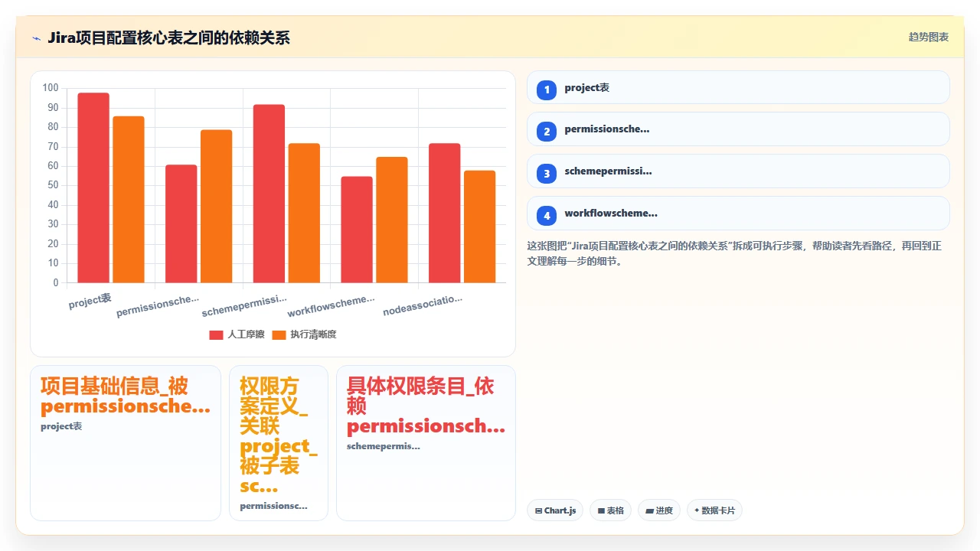Click the 表格 tag chip
The image size is (980, 551).
pyautogui.click(x=610, y=510)
